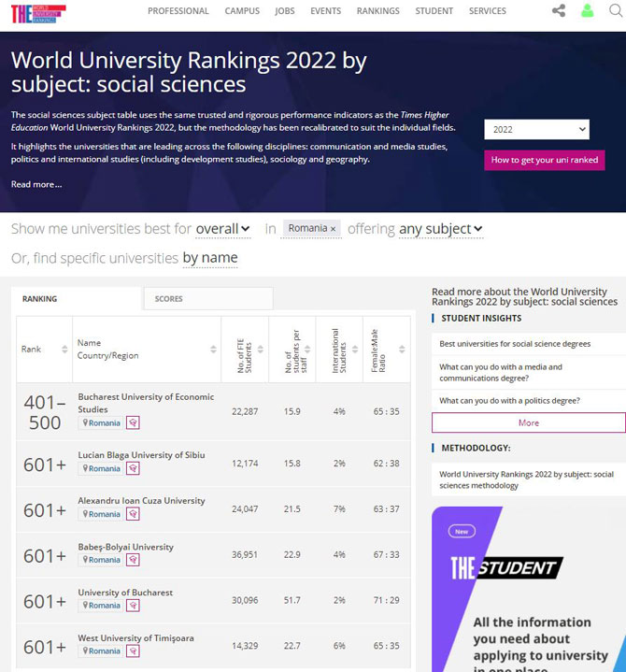The image size is (626, 672).
Task: Open Babeş-Bolyai University page
Action: click(125, 547)
